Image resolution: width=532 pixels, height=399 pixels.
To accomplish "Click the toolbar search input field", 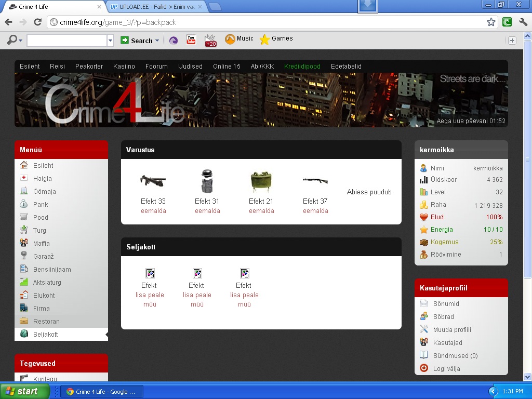I will pos(67,41).
